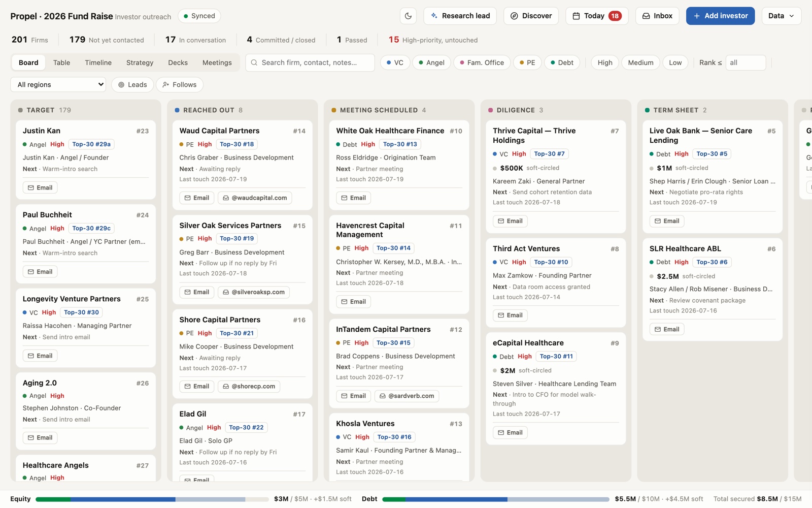Click the envelope icon on Paul Buchheit card
The width and height of the screenshot is (812, 508).
(x=31, y=272)
